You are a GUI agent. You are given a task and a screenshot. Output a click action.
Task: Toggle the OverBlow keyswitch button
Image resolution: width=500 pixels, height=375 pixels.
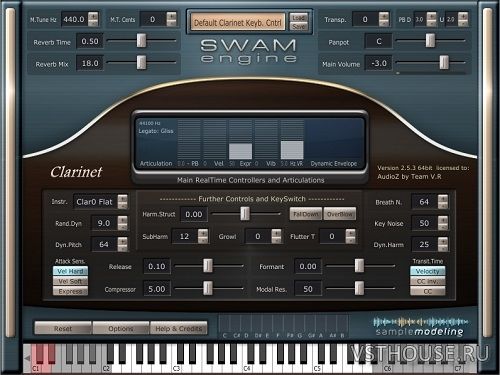pos(339,214)
